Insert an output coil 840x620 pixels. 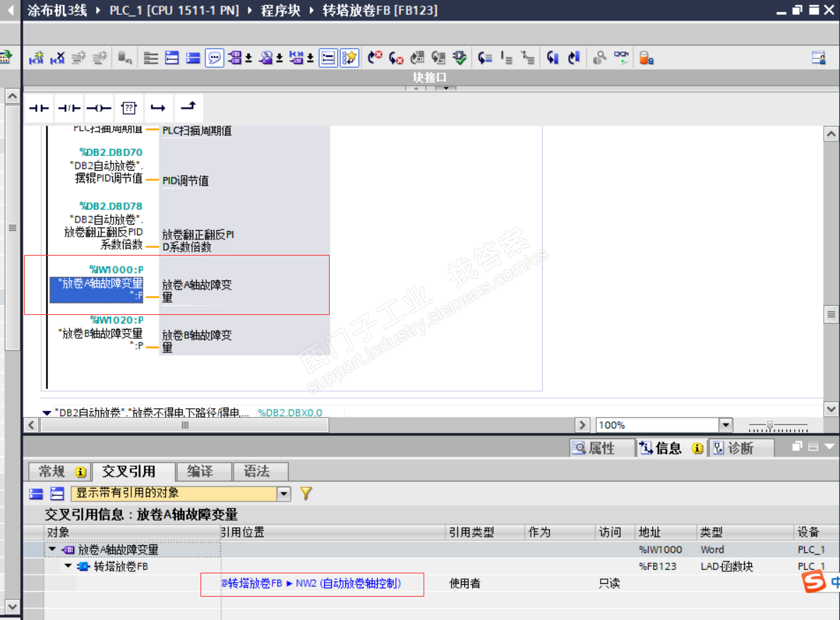click(x=99, y=108)
